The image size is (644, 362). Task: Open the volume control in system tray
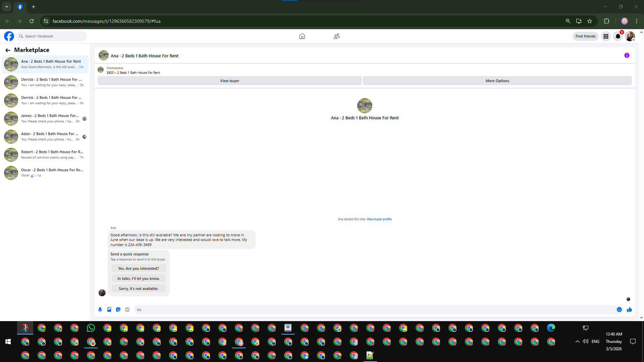[x=586, y=342]
